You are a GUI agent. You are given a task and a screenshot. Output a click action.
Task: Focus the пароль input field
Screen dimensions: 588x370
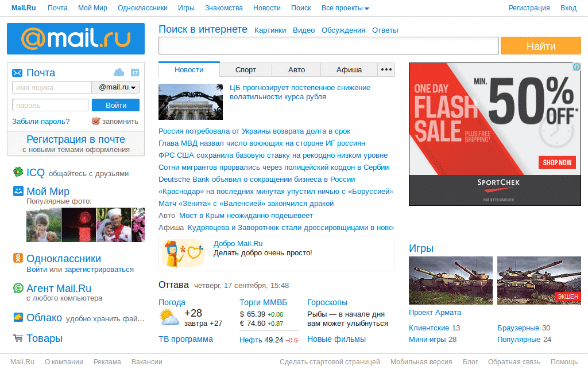point(51,105)
